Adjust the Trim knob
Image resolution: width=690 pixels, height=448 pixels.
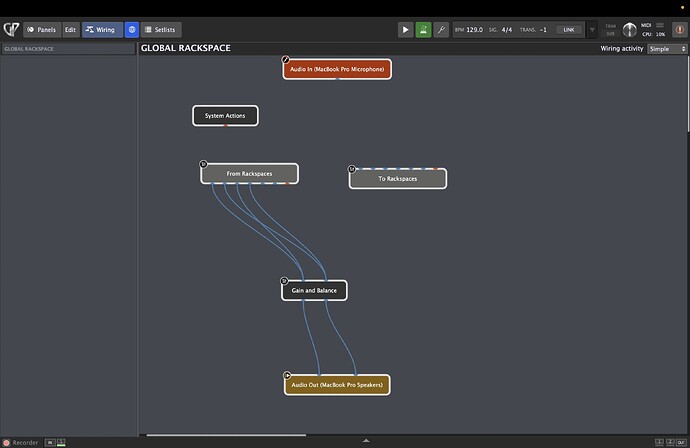point(629,29)
